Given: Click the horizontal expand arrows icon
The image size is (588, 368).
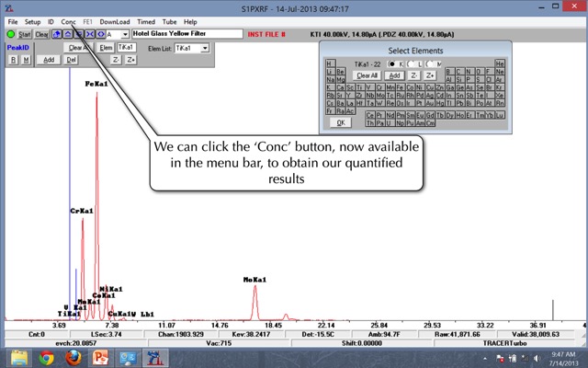Looking at the screenshot, I should pyautogui.click(x=101, y=34).
